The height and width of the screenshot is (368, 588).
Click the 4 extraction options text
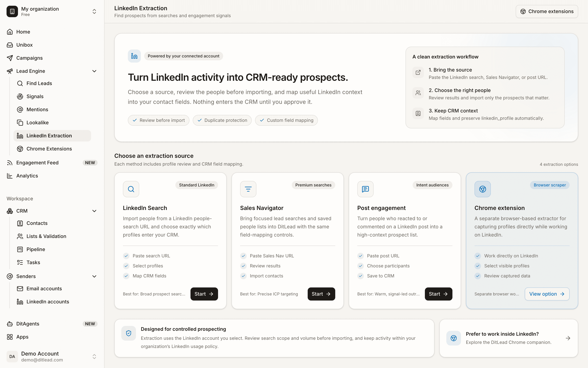[x=559, y=165]
